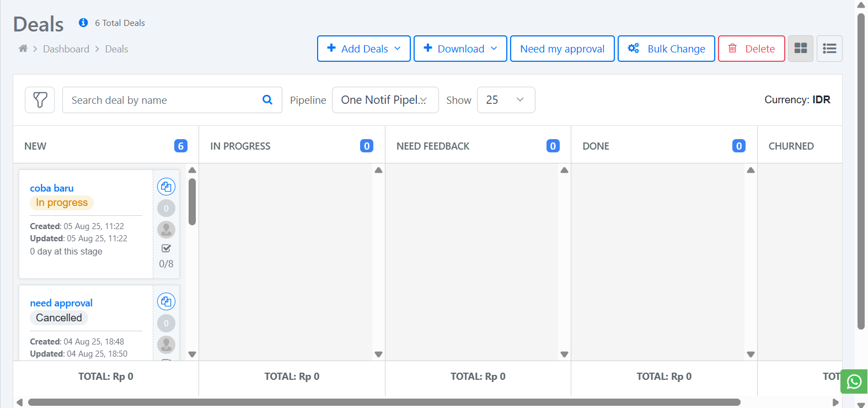This screenshot has width=868, height=408.
Task: Click assignee avatar on coba baru card
Action: pos(166,229)
